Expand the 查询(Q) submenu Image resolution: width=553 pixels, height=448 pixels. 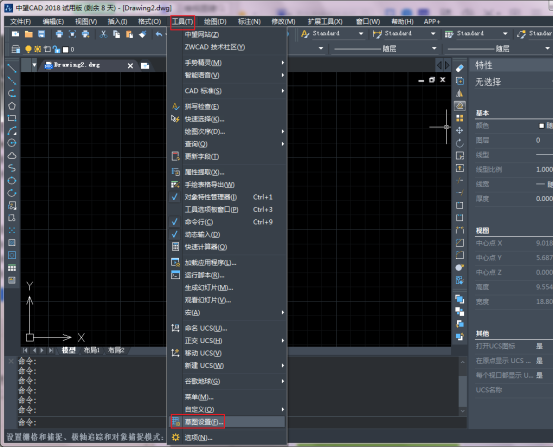[x=227, y=144]
